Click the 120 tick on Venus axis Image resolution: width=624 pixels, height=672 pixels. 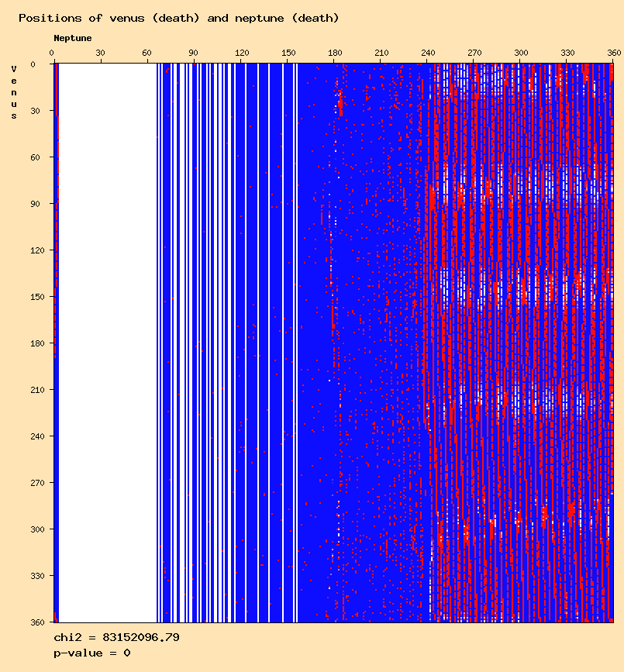pos(37,250)
